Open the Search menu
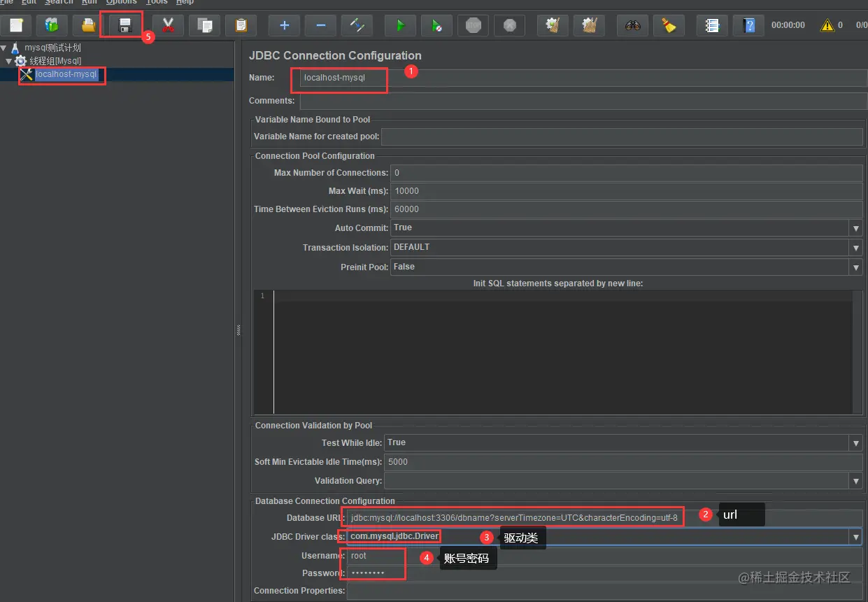 point(59,3)
